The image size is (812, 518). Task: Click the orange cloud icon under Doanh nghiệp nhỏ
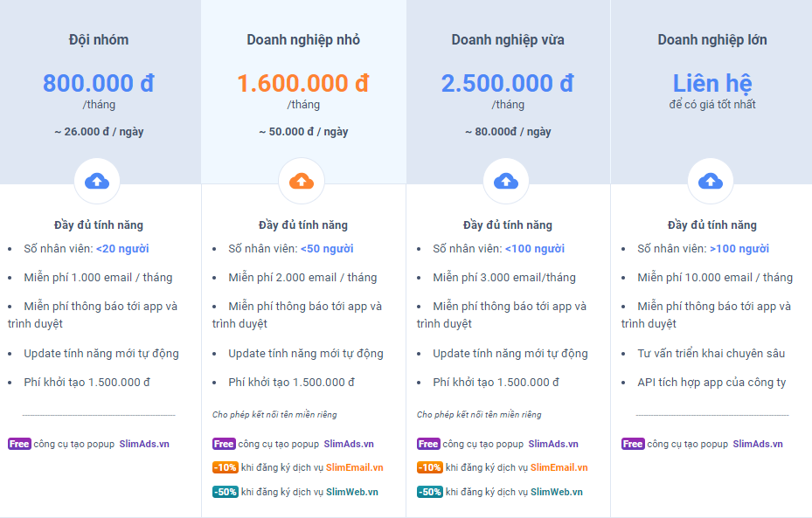[x=302, y=181]
